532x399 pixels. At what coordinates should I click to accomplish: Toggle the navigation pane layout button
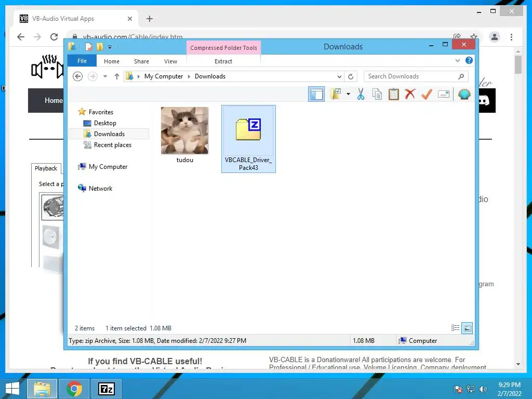click(316, 95)
